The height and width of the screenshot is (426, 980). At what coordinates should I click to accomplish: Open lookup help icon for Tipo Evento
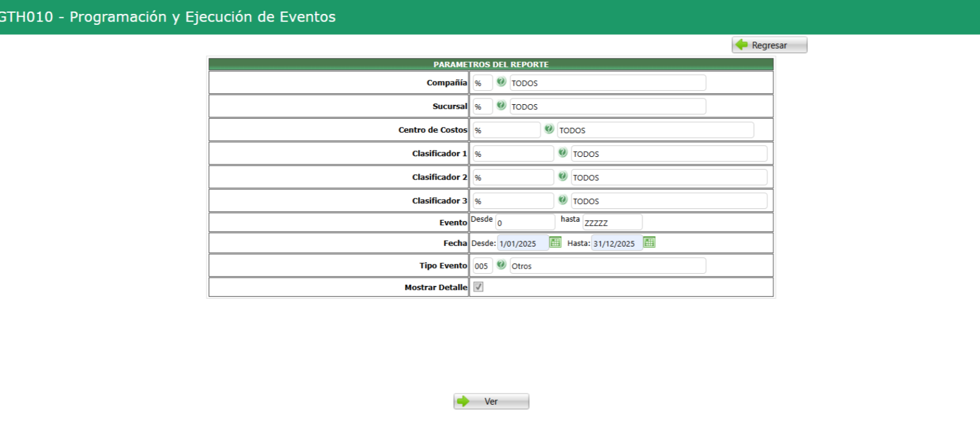click(x=501, y=265)
